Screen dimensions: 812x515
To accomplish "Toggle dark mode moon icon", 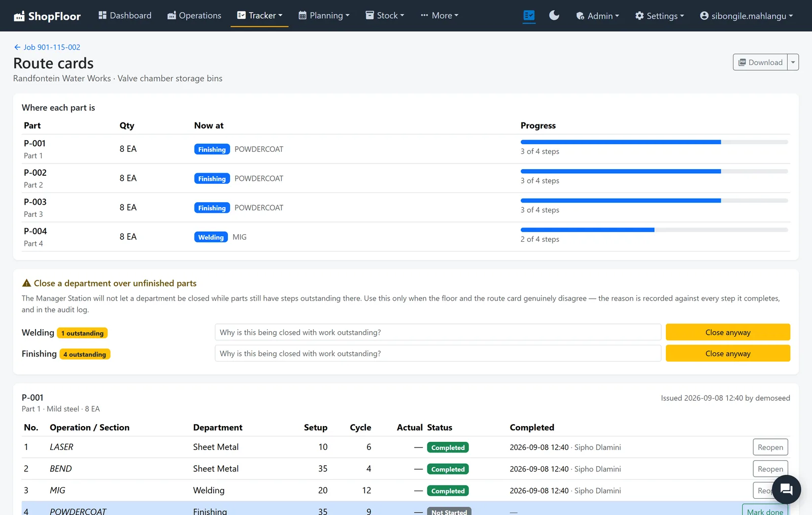I will tap(554, 16).
